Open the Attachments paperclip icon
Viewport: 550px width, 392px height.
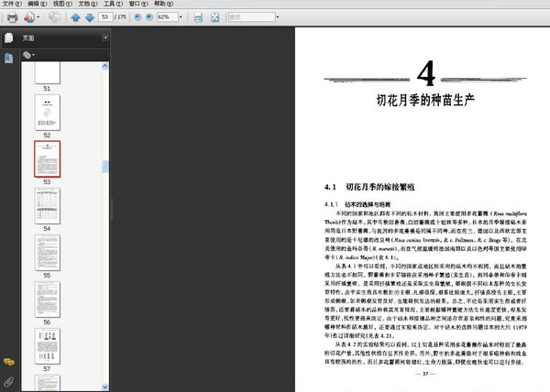tap(9, 382)
